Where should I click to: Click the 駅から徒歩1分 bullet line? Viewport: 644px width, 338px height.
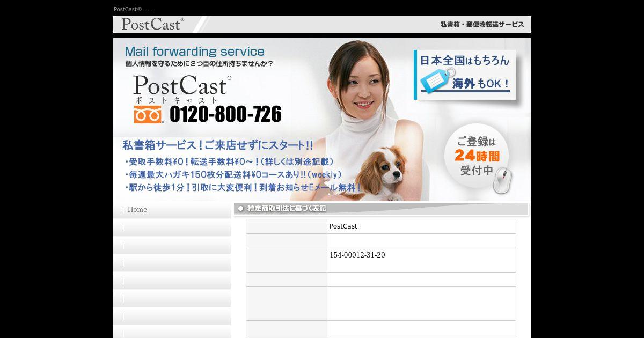(x=243, y=188)
